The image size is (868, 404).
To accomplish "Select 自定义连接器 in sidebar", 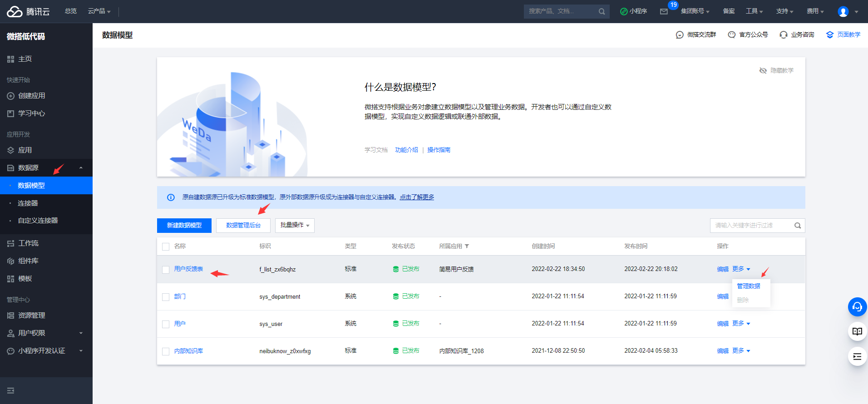I will coord(46,221).
